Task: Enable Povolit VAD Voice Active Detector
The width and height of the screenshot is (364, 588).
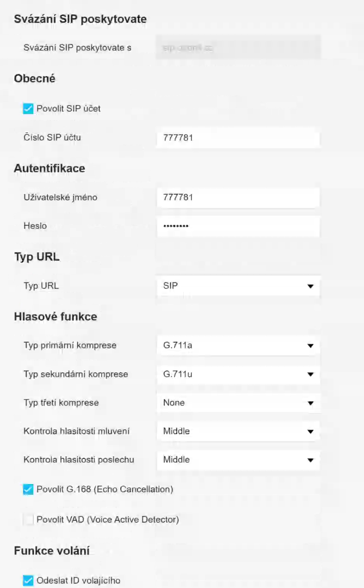Action: [29, 520]
